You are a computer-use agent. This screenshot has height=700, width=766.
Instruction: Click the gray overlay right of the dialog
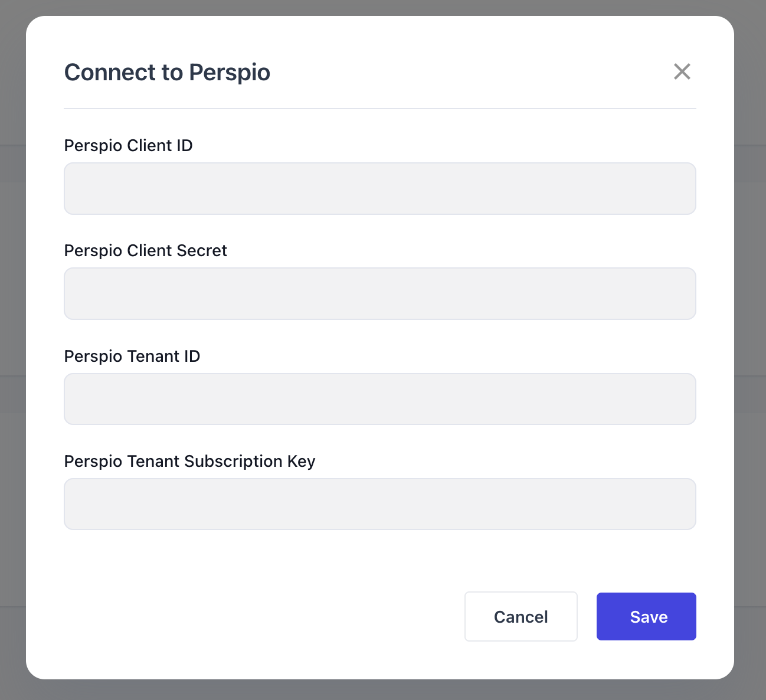point(750,349)
